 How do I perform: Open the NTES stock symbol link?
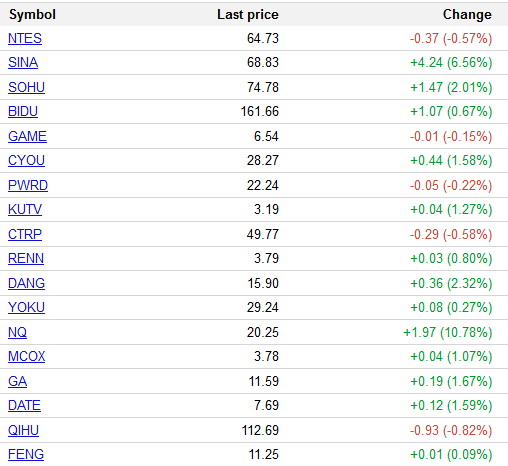(25, 38)
